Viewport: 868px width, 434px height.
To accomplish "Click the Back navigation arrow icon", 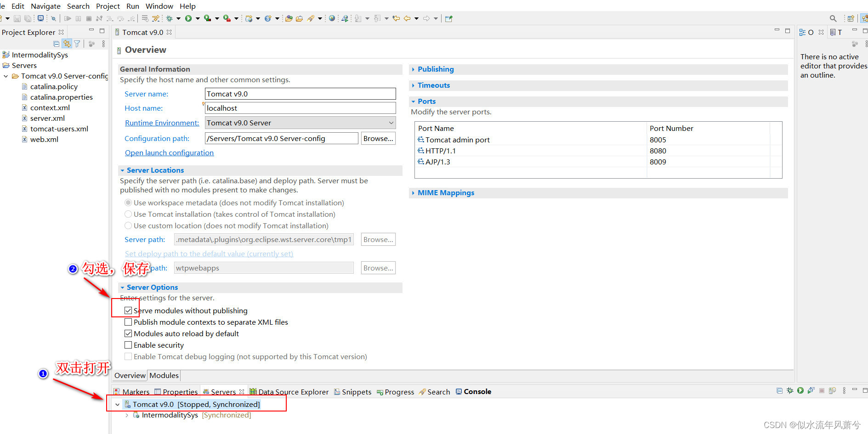I will coord(407,18).
